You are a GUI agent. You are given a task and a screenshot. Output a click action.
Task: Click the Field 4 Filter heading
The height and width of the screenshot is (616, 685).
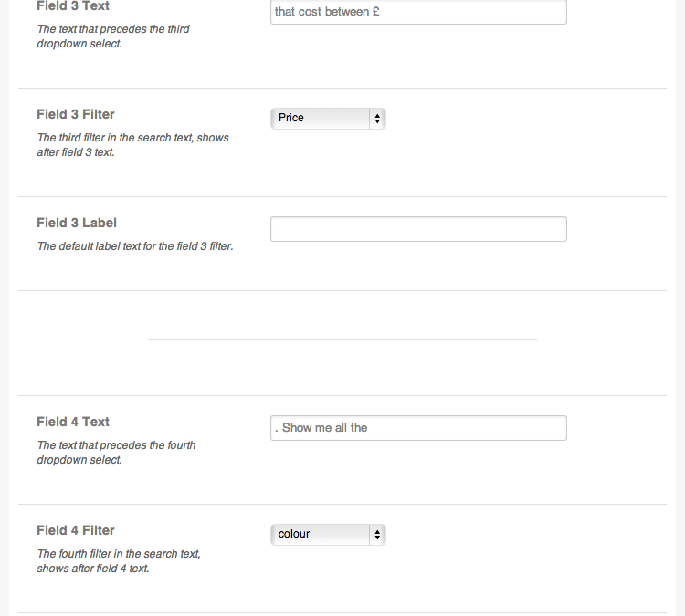pos(76,530)
